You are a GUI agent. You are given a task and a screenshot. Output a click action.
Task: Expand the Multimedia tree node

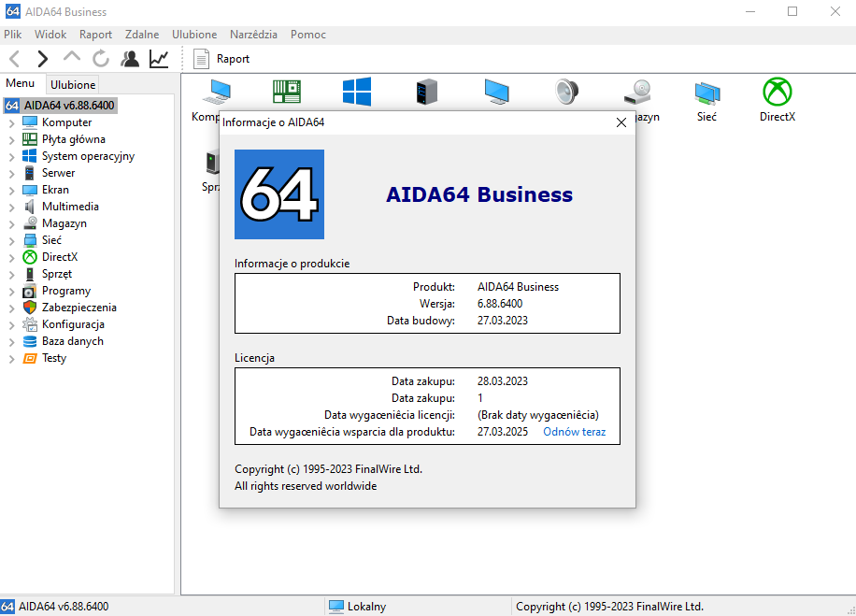coord(11,208)
